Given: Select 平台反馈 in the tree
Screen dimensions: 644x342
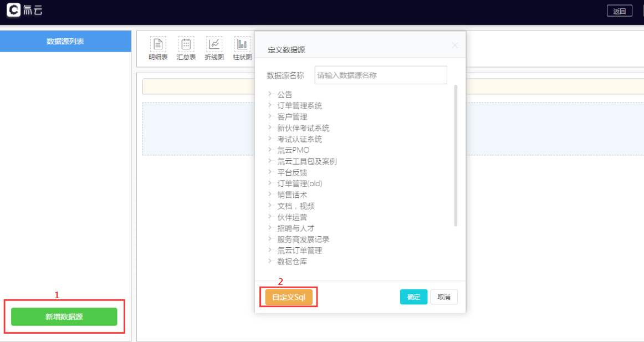Looking at the screenshot, I should 292,172.
